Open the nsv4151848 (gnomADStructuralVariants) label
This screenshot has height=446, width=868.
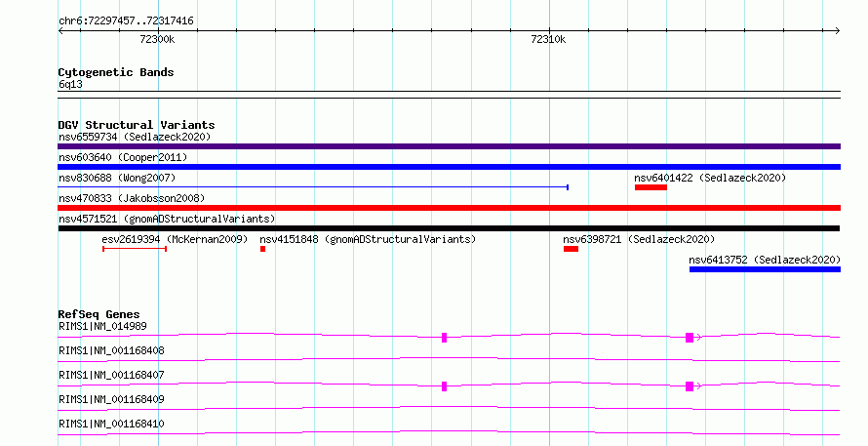[368, 239]
